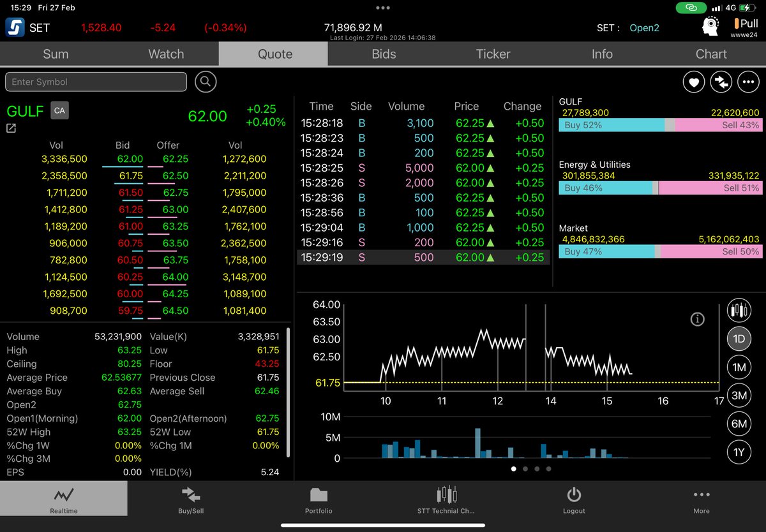Select the 1M chart timeframe
This screenshot has width=766, height=532.
(739, 367)
